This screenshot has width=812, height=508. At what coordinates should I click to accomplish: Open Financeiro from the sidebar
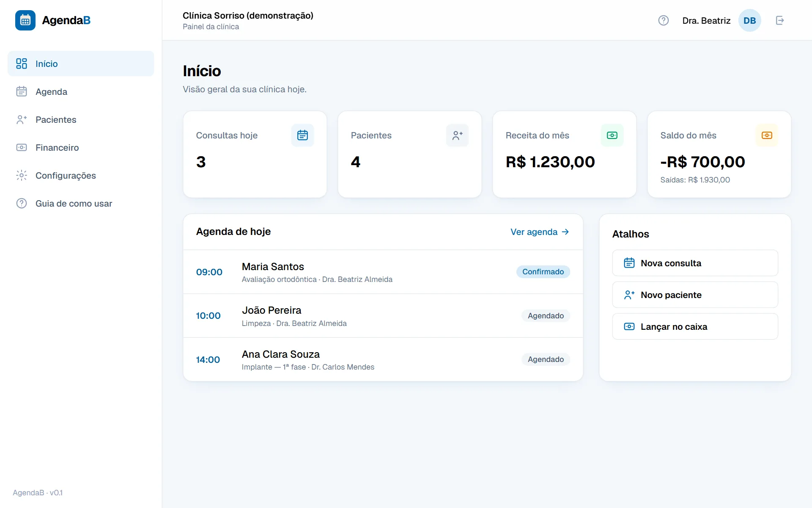click(x=81, y=147)
